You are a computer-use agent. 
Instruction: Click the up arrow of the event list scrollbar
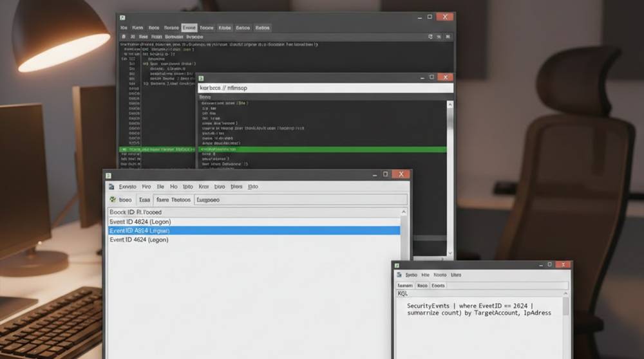404,212
